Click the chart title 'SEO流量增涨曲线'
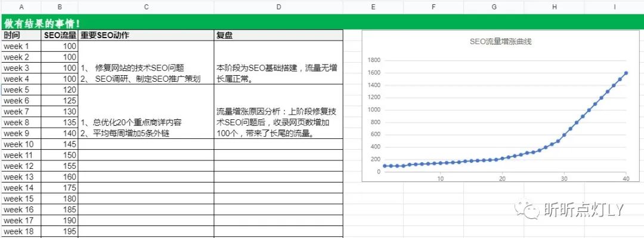The image size is (644, 238). (501, 42)
